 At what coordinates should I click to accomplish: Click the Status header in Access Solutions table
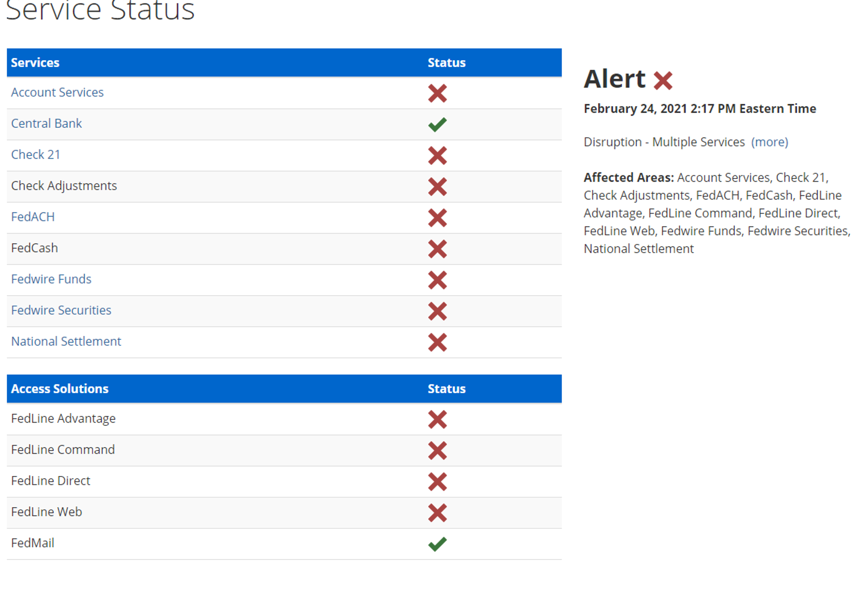pyautogui.click(x=447, y=389)
